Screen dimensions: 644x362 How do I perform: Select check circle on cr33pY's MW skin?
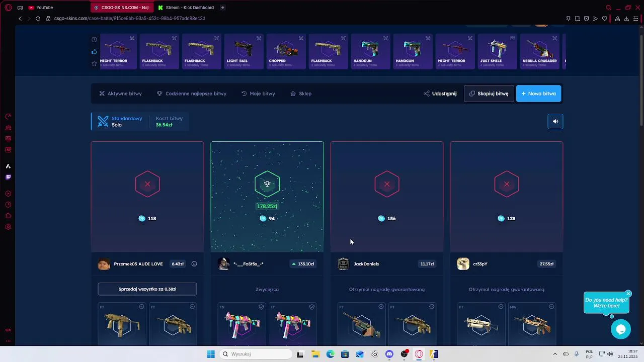click(x=551, y=307)
